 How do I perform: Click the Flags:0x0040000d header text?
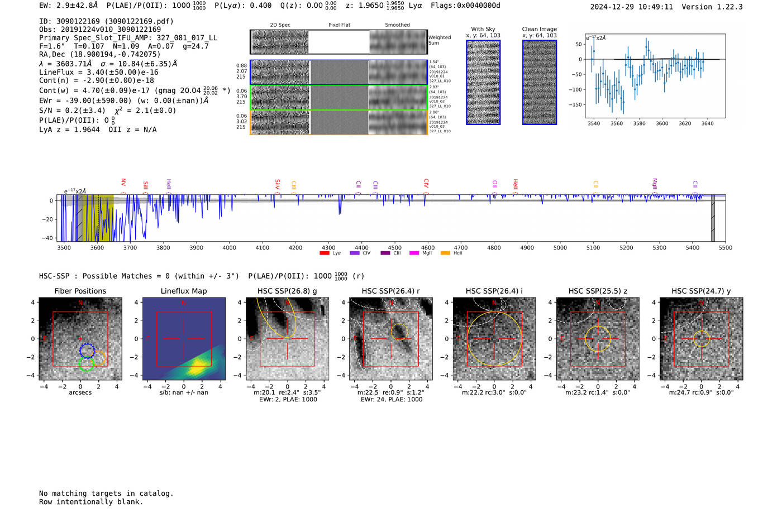pos(465,5)
